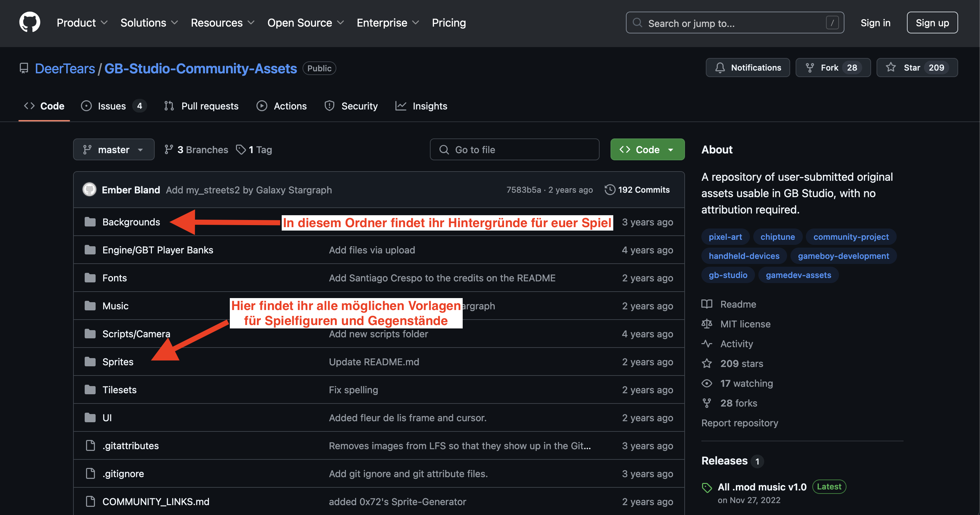Open the chiptune topic tag
This screenshot has height=515, width=980.
(777, 237)
